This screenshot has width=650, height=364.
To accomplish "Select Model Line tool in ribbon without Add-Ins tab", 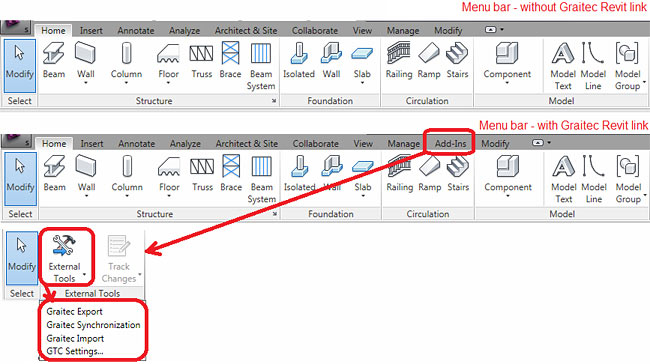I will [x=593, y=66].
